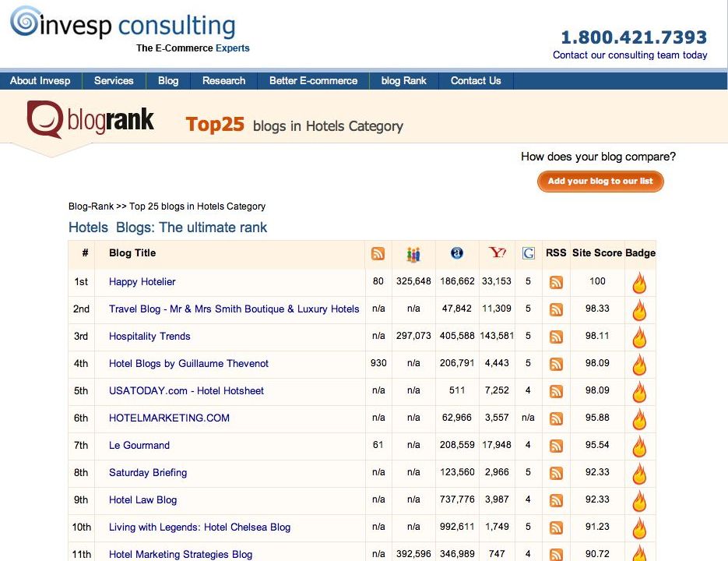The height and width of the screenshot is (561, 728).
Task: Sort by Google PageRank header icon
Action: tap(529, 253)
